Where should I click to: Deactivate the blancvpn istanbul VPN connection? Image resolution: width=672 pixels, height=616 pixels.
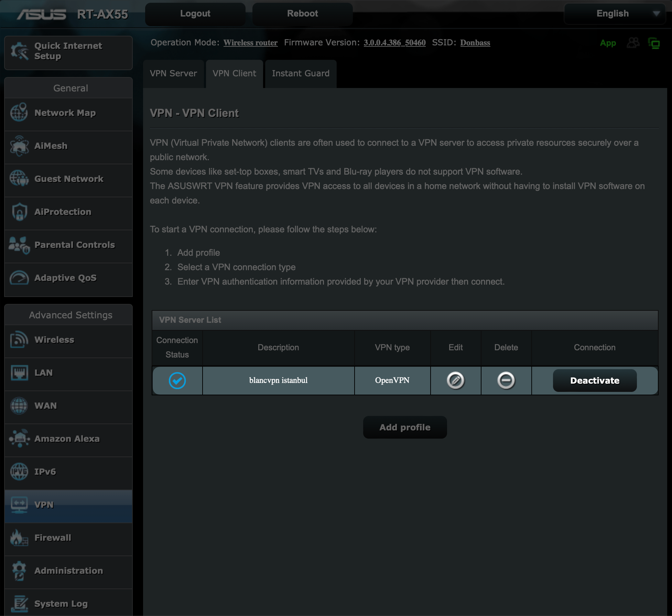[594, 381]
